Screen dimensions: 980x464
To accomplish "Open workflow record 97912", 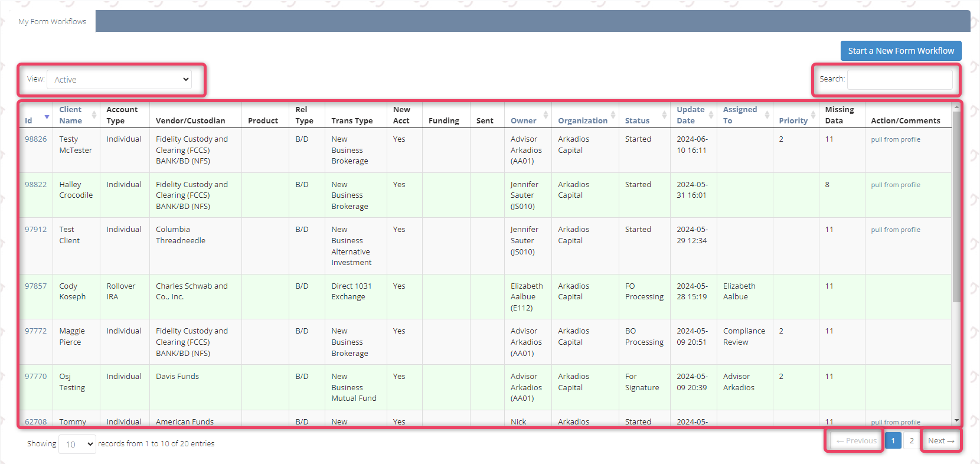I will 35,230.
